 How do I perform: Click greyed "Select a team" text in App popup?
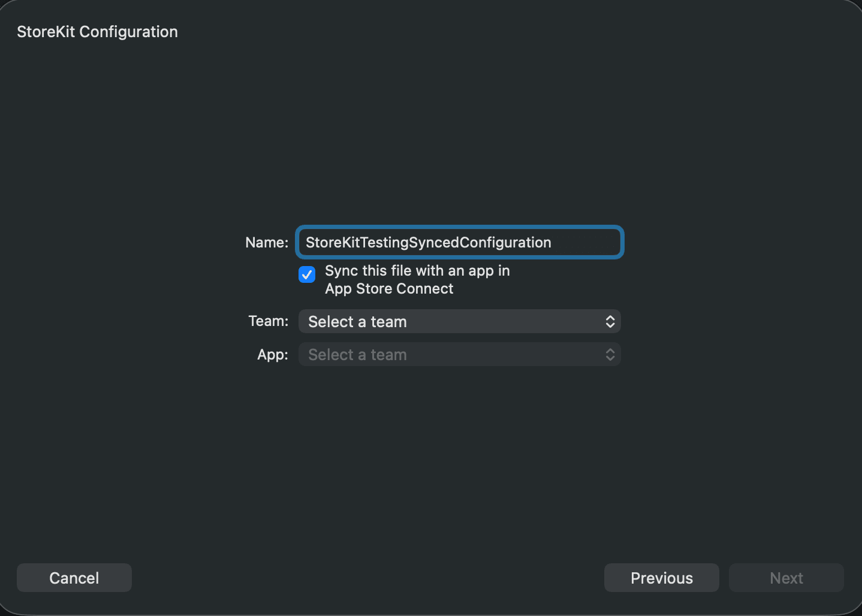point(357,355)
